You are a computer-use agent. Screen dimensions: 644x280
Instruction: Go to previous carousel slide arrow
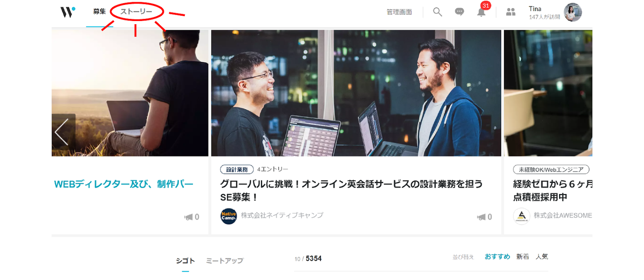coord(63,132)
